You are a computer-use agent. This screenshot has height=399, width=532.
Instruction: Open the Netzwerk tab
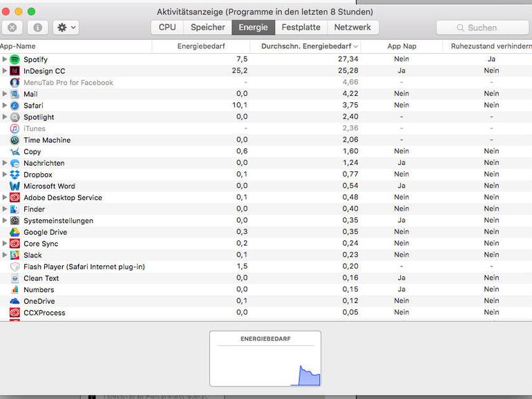(352, 28)
